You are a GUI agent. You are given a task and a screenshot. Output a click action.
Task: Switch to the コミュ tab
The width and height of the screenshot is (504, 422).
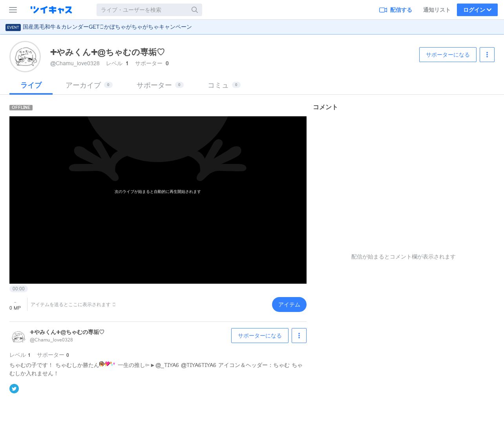pyautogui.click(x=224, y=85)
